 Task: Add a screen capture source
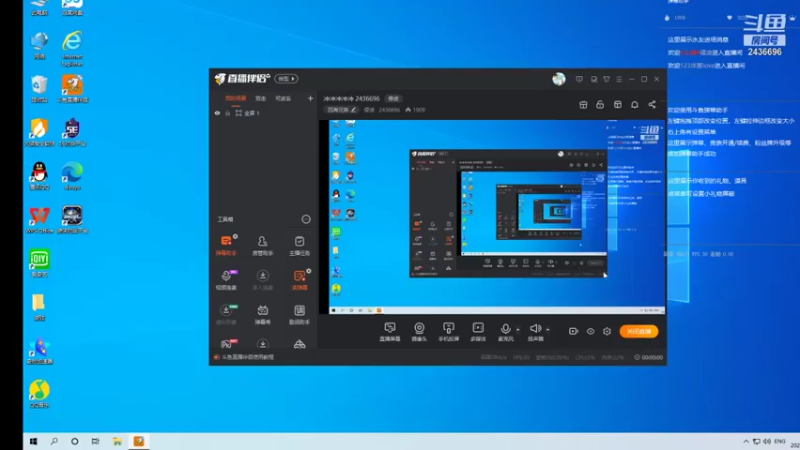point(390,331)
